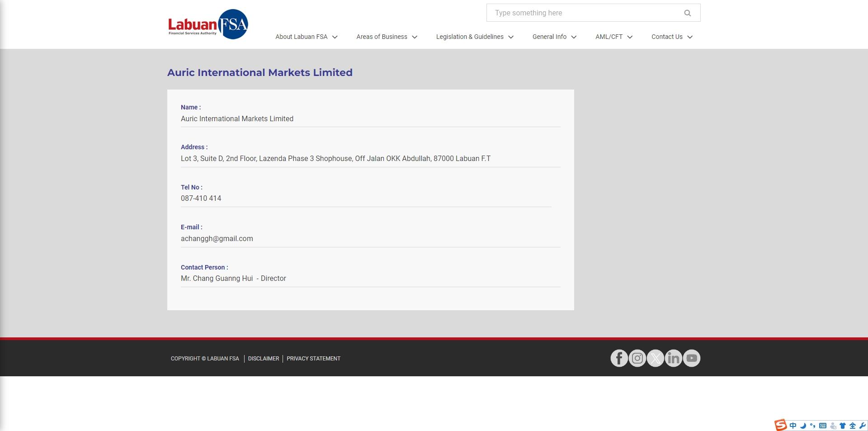Click email achanggh@gmail.com
Screen dimensions: 868x431
point(217,238)
